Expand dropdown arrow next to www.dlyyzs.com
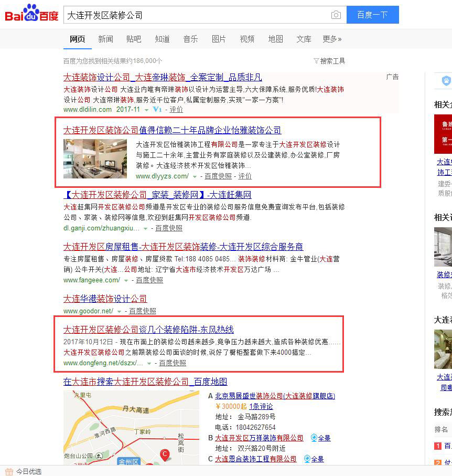Image resolution: width=452 pixels, height=476 pixels. point(195,176)
